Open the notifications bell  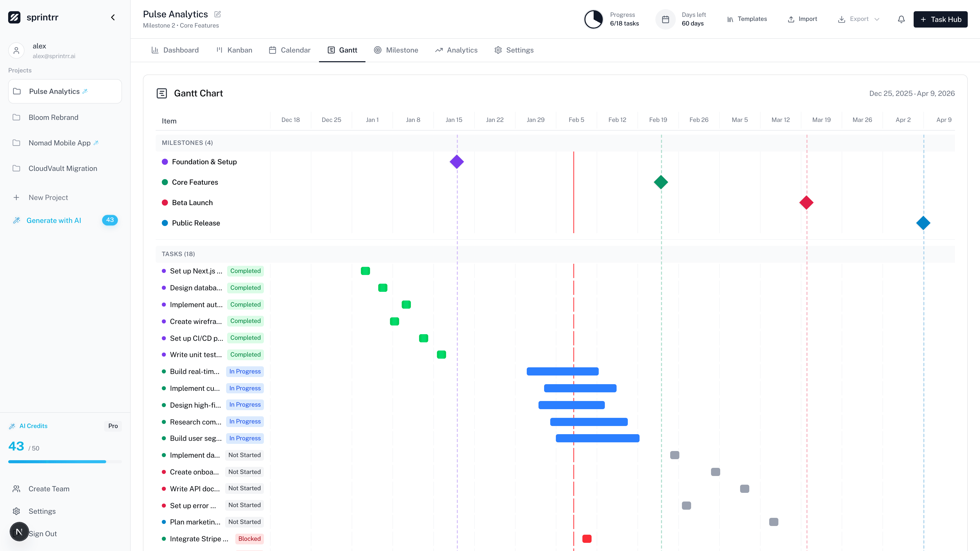point(901,19)
